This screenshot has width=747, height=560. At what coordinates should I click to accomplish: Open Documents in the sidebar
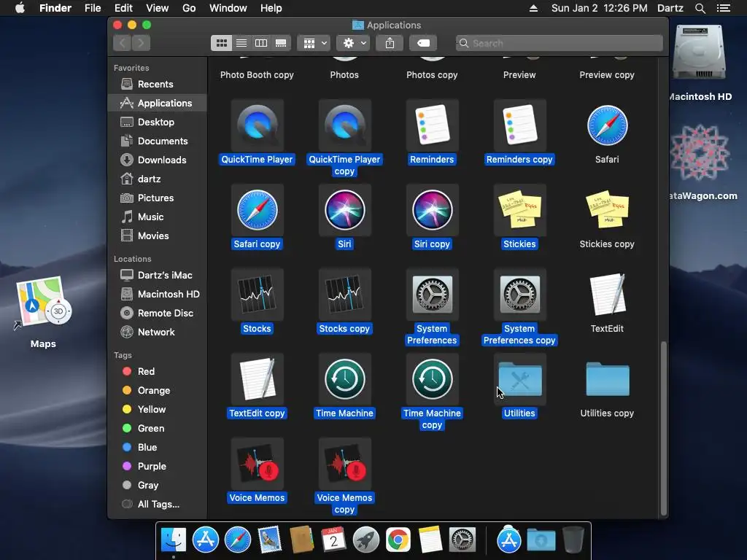pos(158,141)
